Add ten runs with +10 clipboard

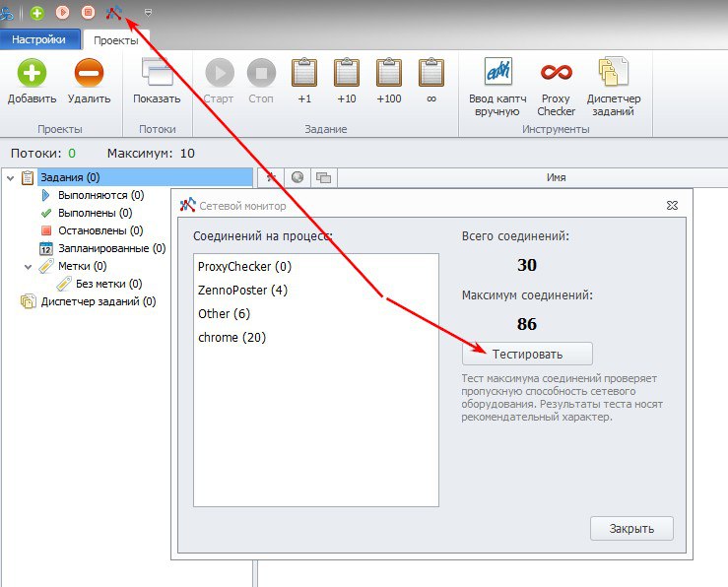(347, 81)
